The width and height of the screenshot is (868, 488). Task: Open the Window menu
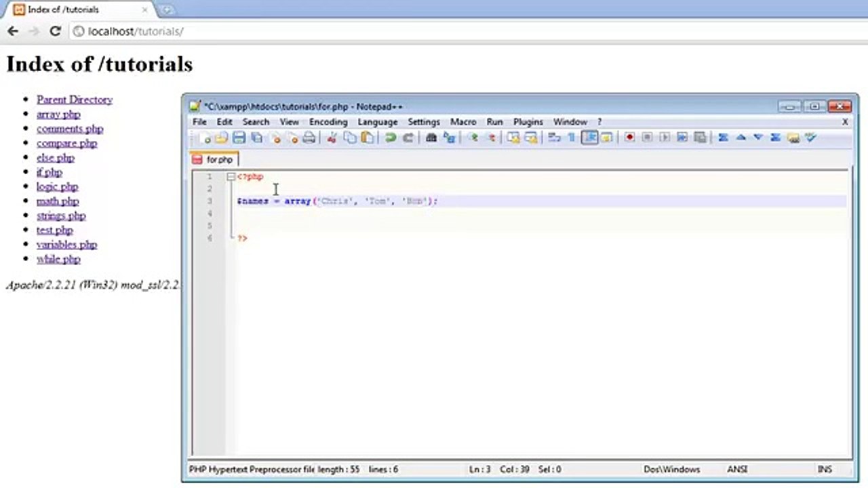click(x=570, y=122)
